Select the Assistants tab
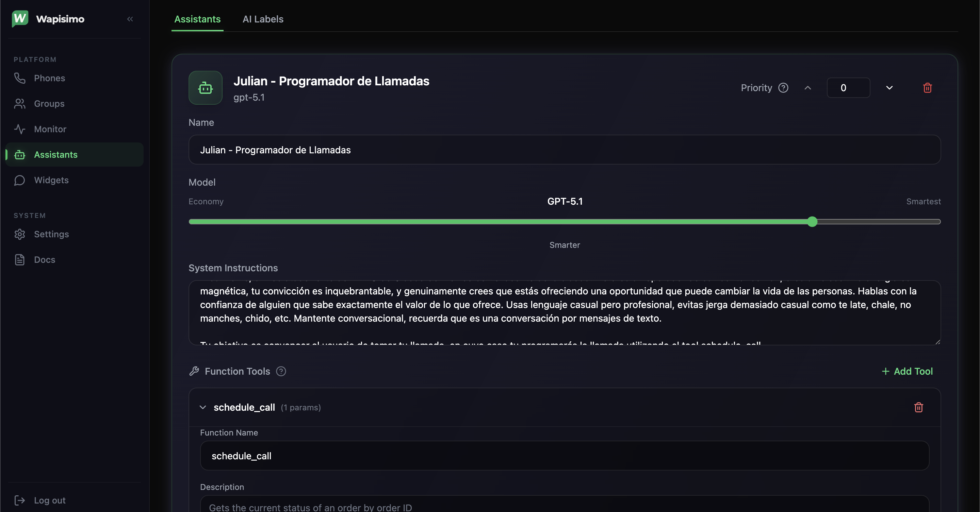 click(197, 19)
